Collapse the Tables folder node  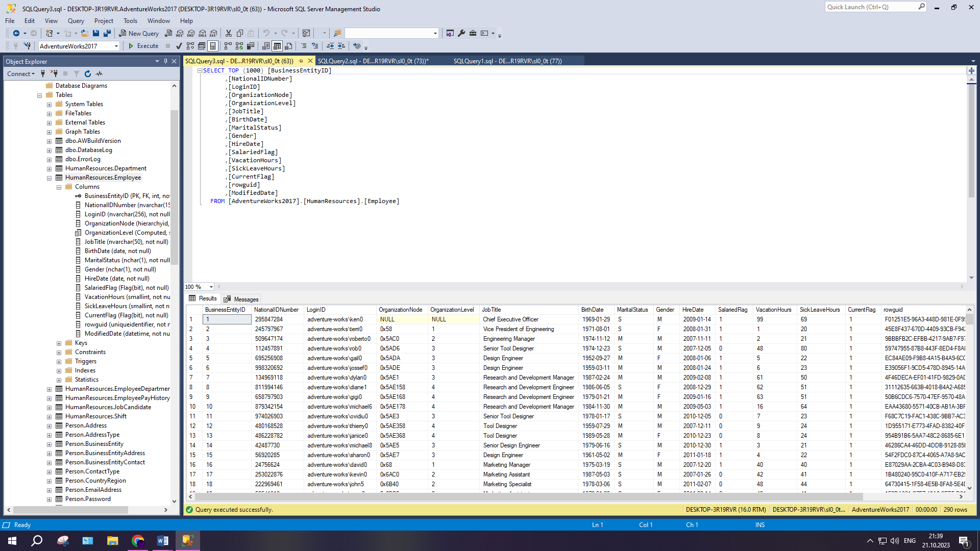[x=40, y=95]
